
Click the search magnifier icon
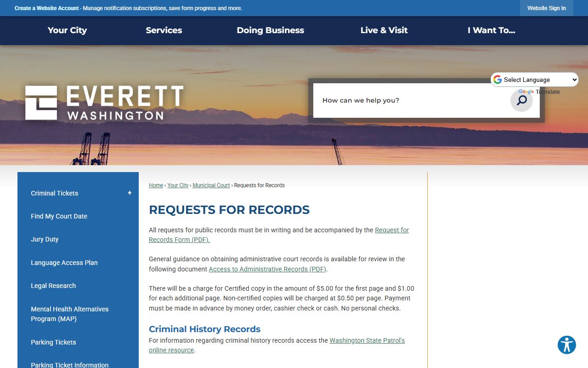(x=521, y=100)
